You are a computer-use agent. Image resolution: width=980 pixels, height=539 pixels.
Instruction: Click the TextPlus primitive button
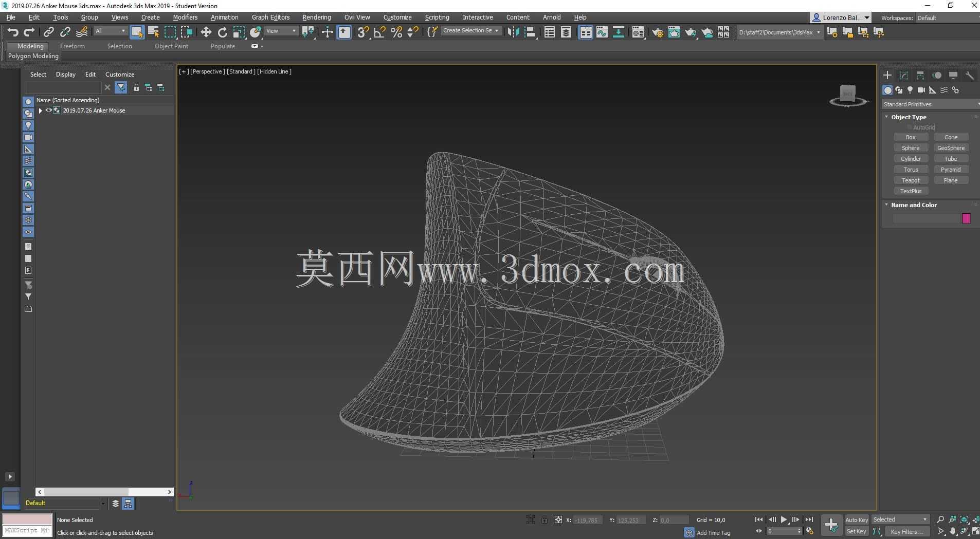coord(911,191)
